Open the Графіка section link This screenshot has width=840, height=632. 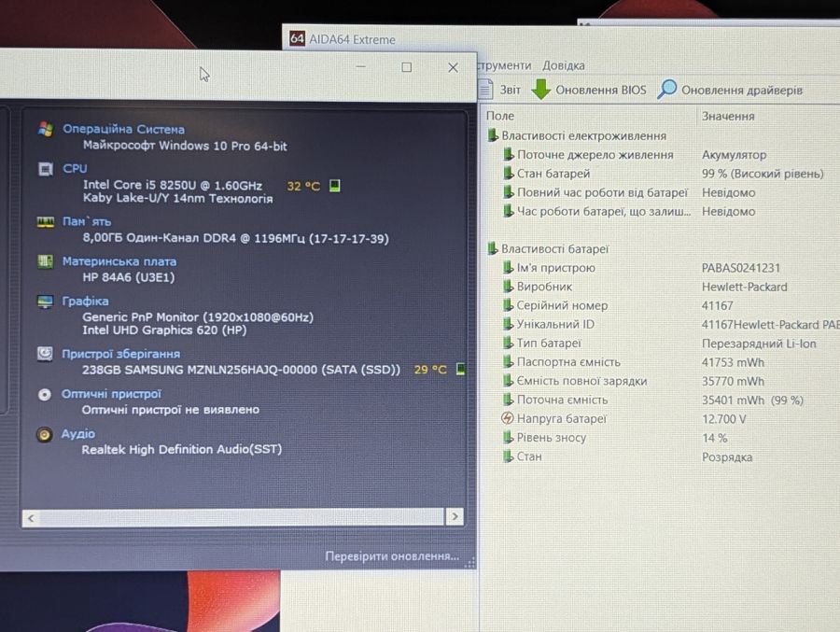pyautogui.click(x=85, y=301)
